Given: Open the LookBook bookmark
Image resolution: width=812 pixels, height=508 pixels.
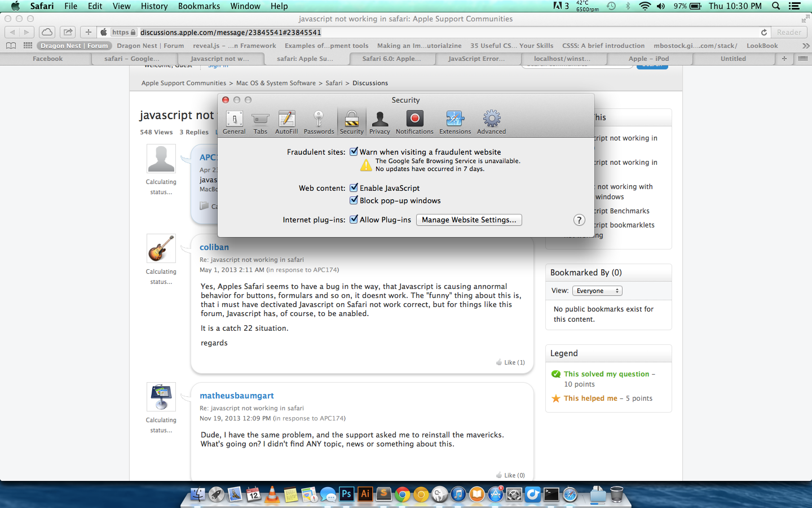Looking at the screenshot, I should coord(762,46).
